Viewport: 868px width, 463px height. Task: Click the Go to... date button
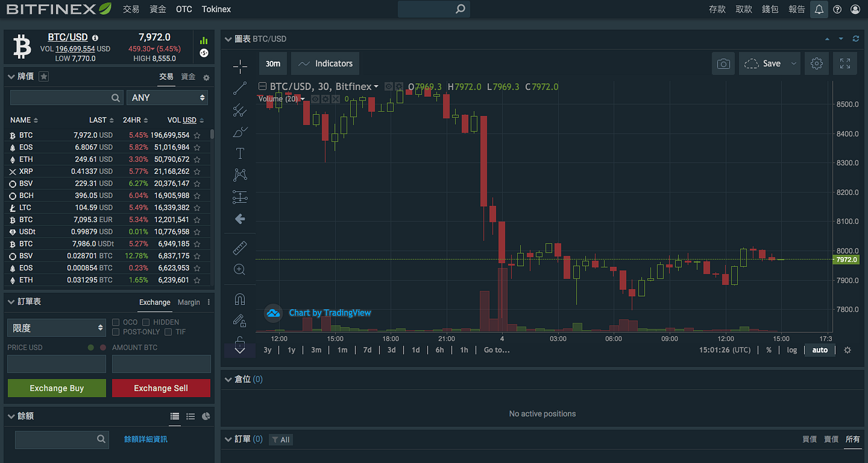tap(497, 350)
